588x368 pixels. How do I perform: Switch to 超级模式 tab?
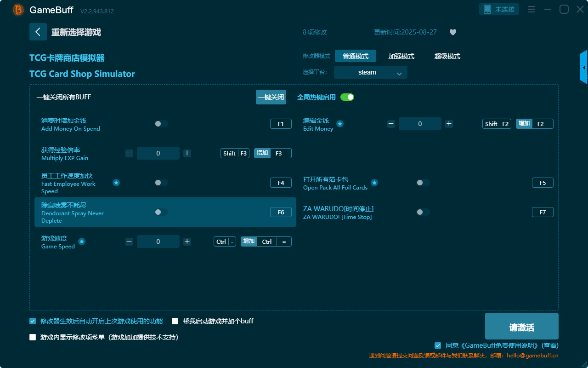[447, 56]
